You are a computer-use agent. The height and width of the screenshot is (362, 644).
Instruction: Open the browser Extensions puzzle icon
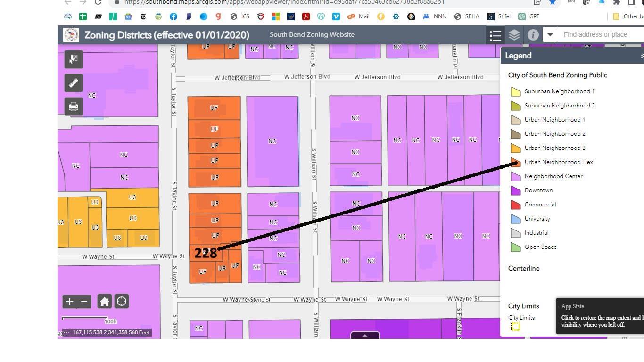coord(616,2)
